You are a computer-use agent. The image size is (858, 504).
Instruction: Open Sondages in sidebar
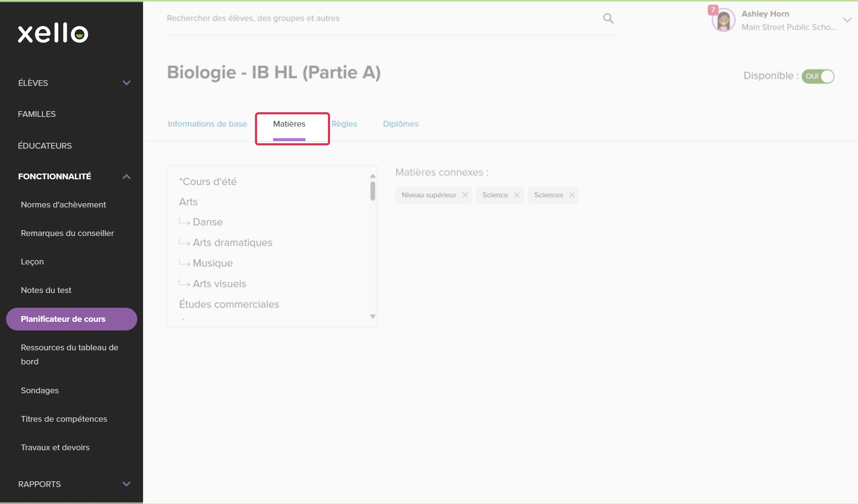(40, 390)
